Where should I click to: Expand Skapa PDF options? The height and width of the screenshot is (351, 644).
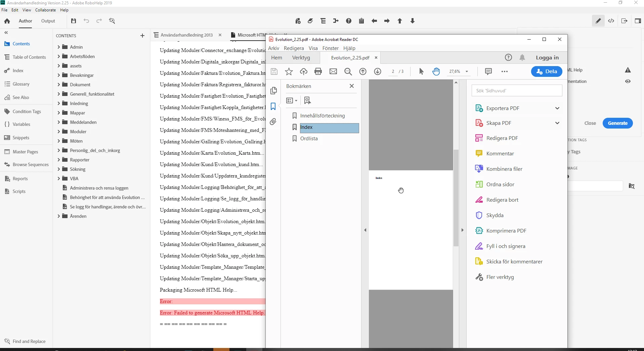tap(557, 123)
